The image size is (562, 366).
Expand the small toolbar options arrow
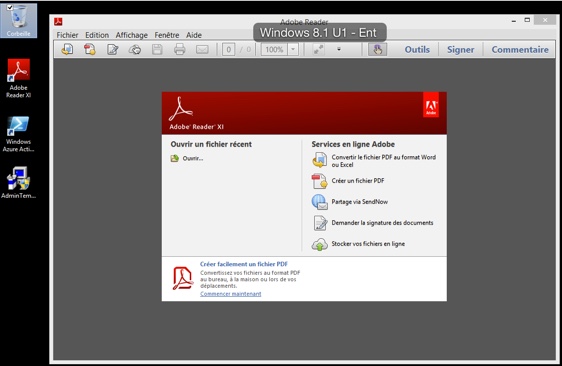339,49
